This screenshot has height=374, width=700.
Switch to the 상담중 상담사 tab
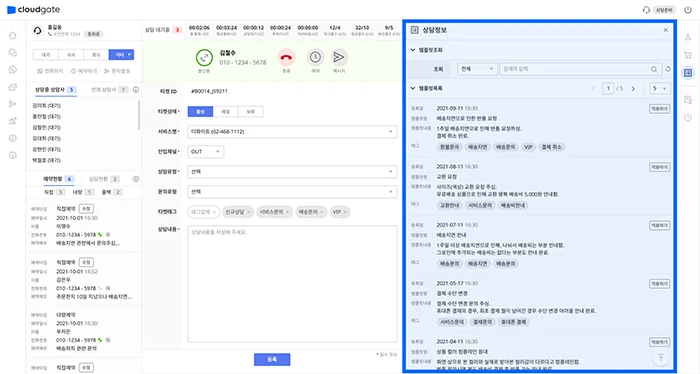[55, 90]
